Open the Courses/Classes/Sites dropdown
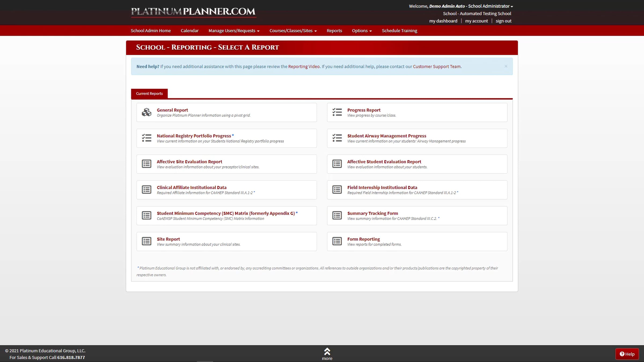This screenshot has width=644, height=362. click(293, 31)
